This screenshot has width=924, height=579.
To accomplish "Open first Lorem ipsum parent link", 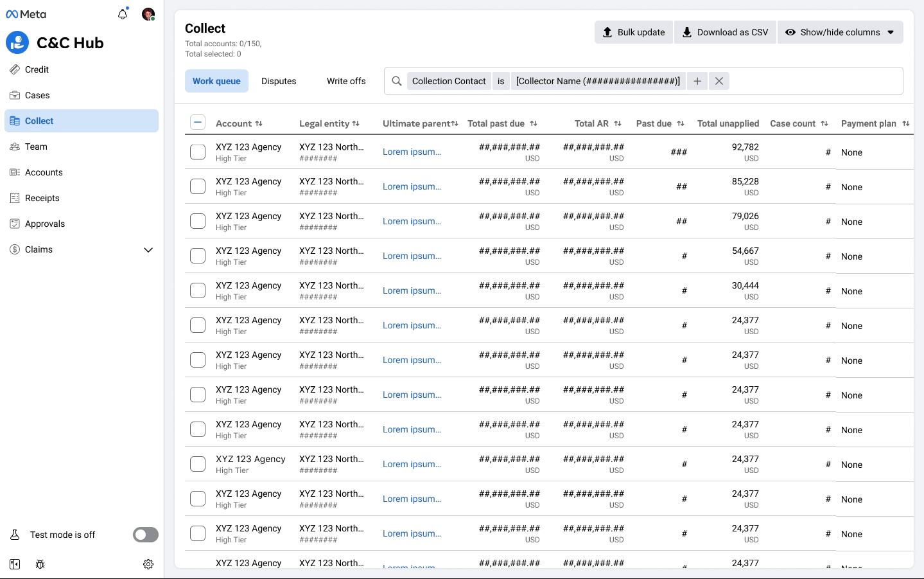I will (x=412, y=152).
